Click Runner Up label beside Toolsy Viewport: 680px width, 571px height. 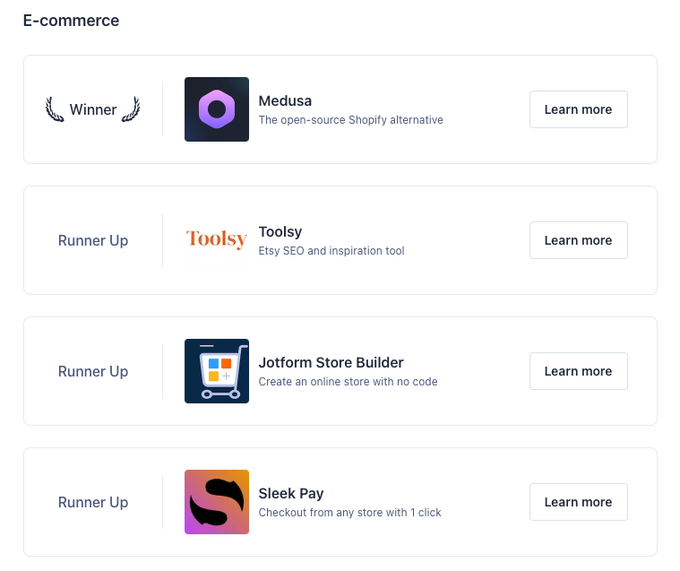pos(93,241)
